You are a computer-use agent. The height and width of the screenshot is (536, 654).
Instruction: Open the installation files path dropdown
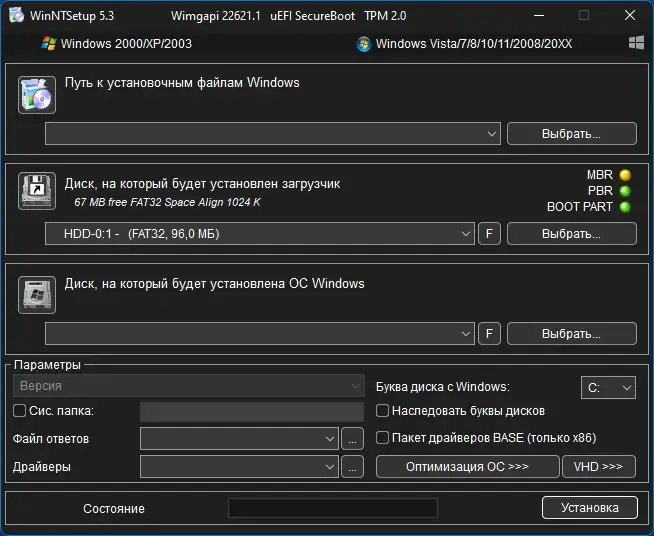273,133
